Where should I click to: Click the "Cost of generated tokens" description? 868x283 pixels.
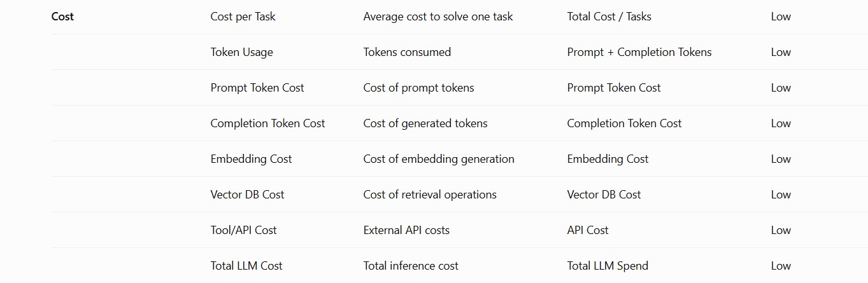425,123
